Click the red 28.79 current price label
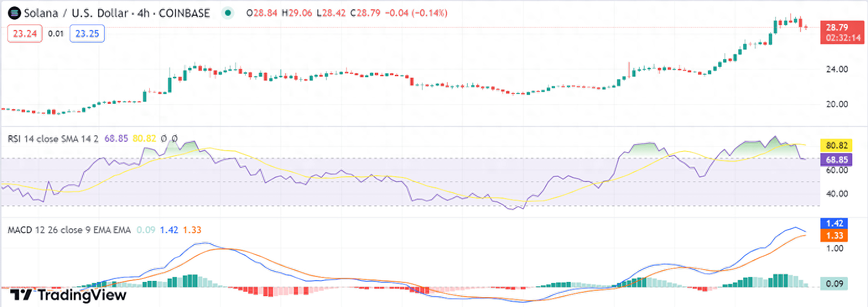This screenshot has height=307, width=868. pyautogui.click(x=841, y=32)
